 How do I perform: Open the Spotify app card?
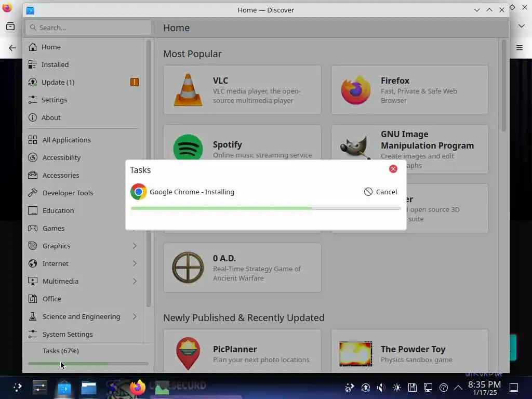pos(242,142)
